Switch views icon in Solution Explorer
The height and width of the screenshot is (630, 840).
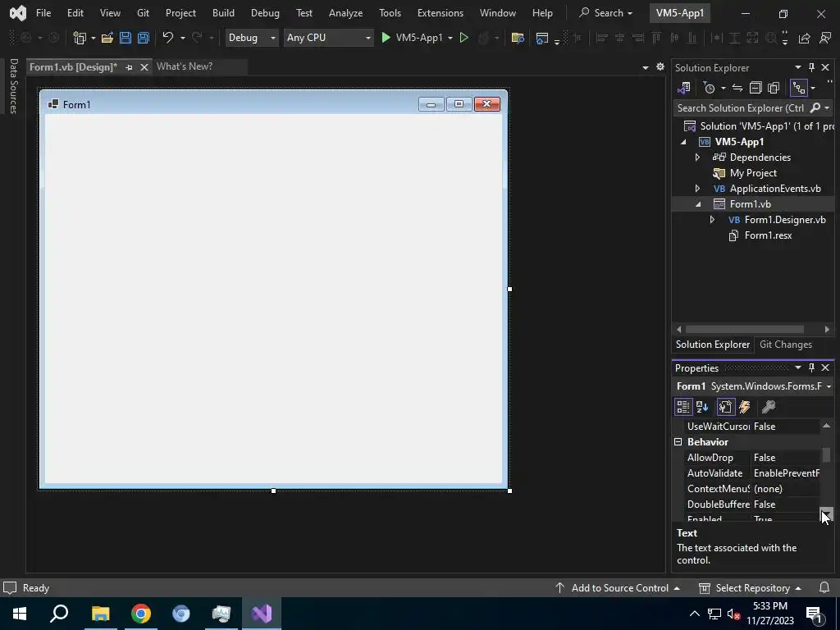684,88
